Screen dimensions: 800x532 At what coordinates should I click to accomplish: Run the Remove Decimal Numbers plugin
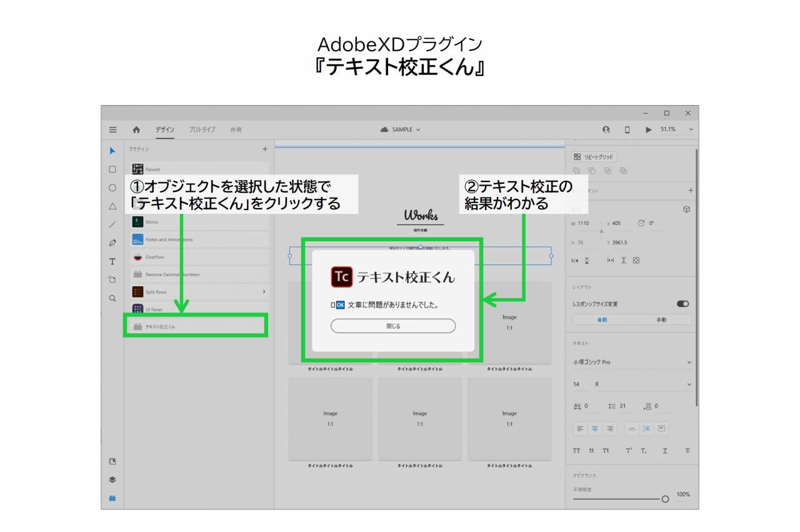199,274
